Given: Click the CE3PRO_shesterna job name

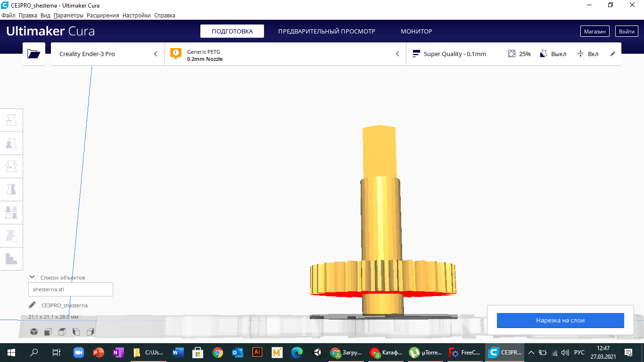Looking at the screenshot, I should pyautogui.click(x=65, y=305).
